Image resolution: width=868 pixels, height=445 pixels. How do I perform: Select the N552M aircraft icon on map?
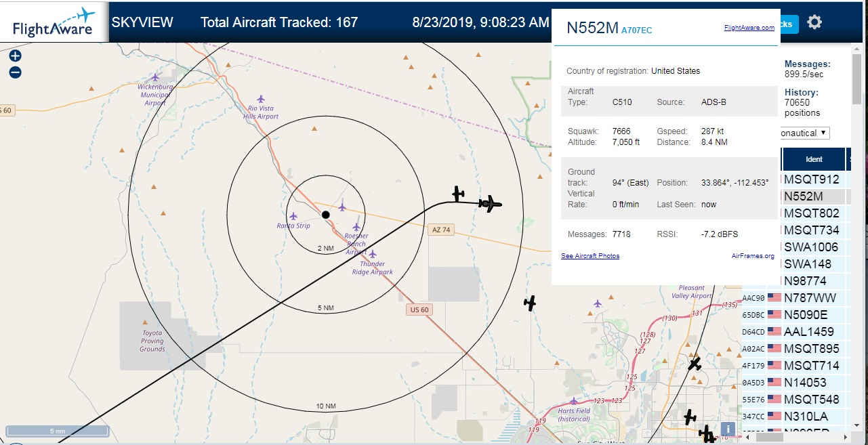coord(490,203)
